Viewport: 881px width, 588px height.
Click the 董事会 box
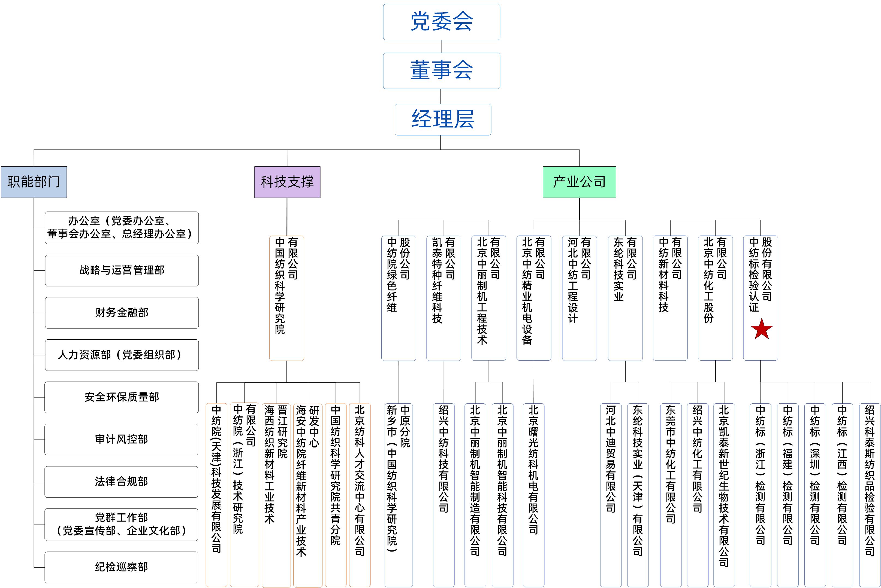[x=441, y=71]
